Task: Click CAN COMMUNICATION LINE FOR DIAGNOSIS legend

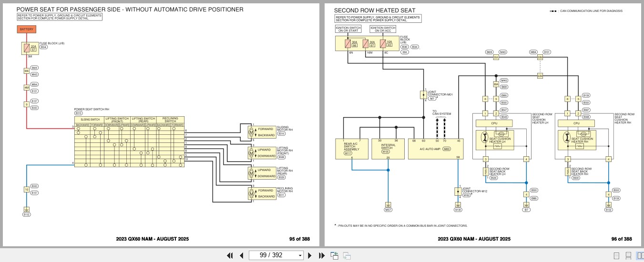Action: tap(591, 11)
